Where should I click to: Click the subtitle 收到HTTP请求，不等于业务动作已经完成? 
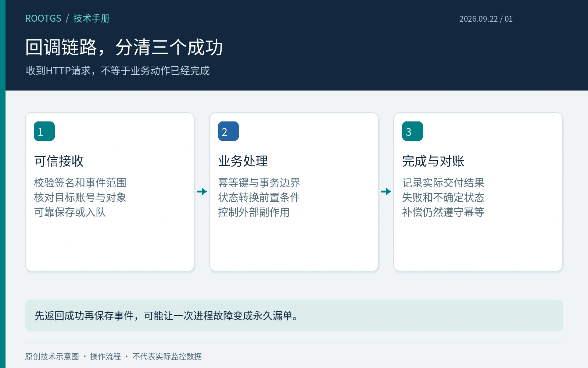coord(118,70)
